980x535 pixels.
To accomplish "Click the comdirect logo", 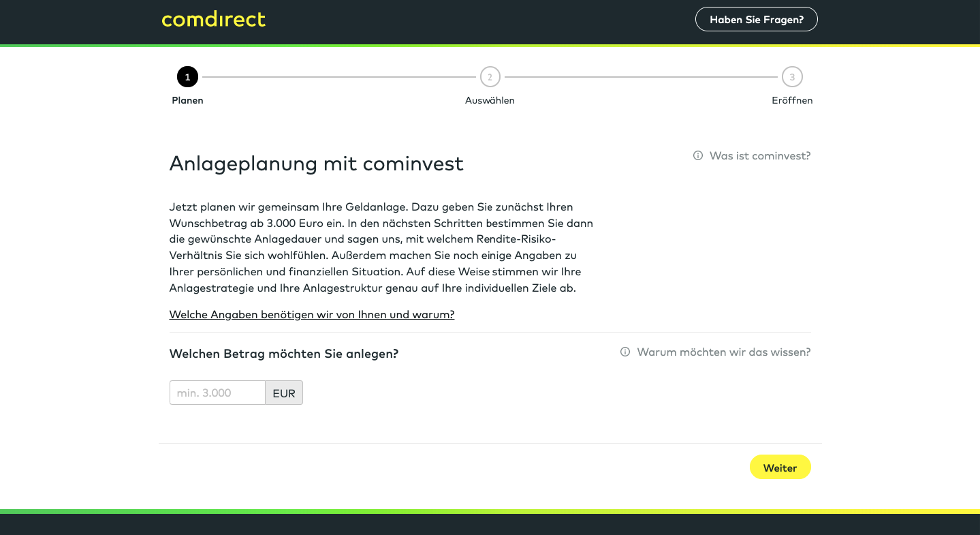I will tap(213, 19).
